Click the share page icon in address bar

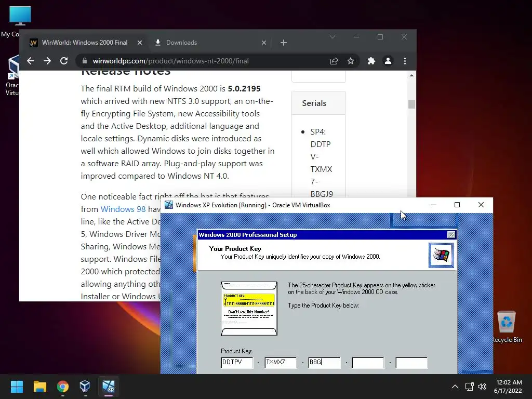click(334, 61)
